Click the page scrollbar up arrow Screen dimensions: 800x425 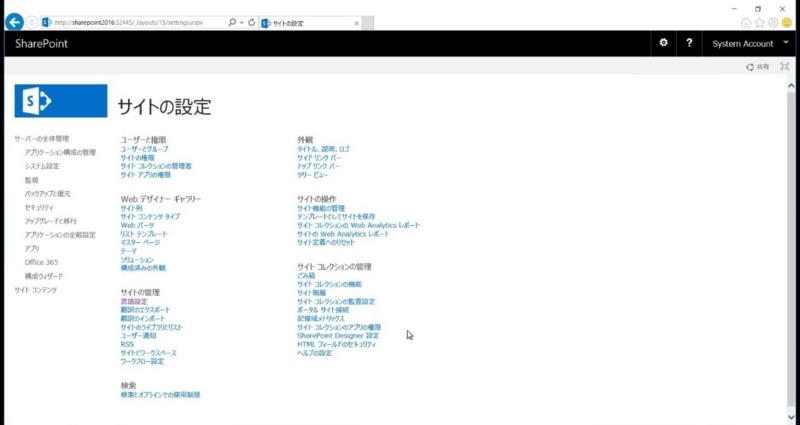(x=791, y=86)
